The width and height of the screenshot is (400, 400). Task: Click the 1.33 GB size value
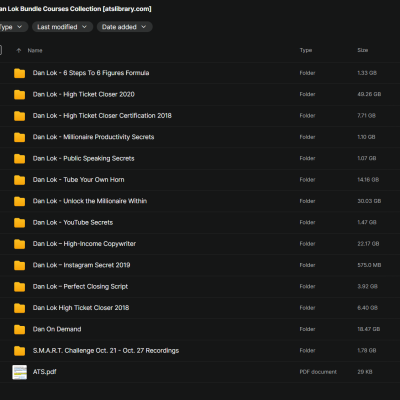pyautogui.click(x=367, y=73)
